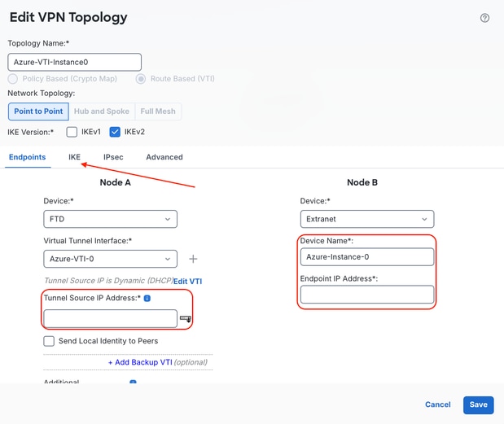
Task: Click the Edit VTI link
Action: pos(188,282)
